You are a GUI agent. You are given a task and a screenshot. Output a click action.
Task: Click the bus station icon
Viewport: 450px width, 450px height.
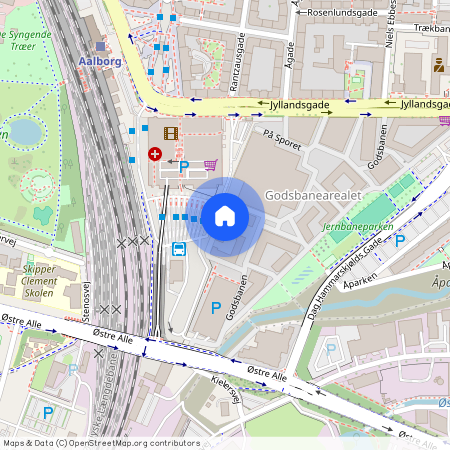pyautogui.click(x=179, y=249)
